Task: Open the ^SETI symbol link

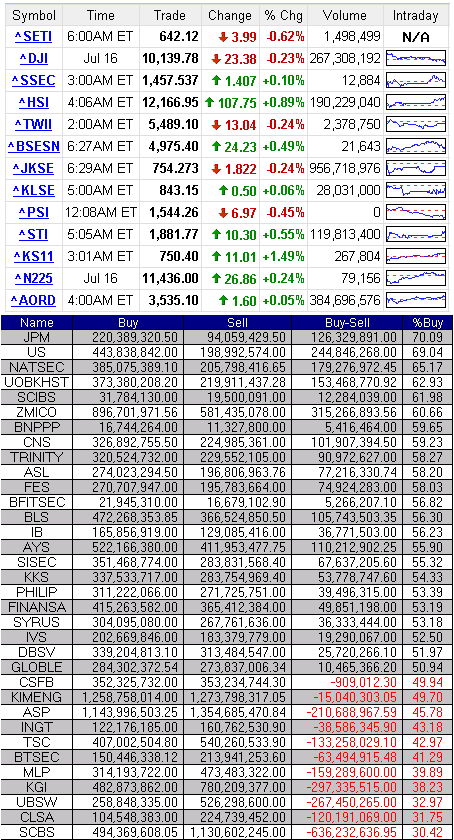Action: pyautogui.click(x=33, y=37)
